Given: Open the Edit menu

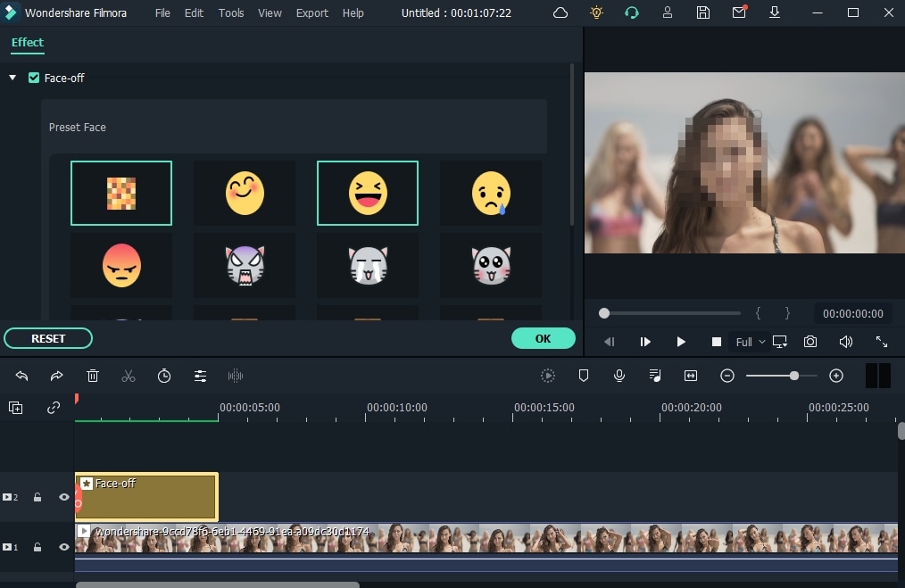Looking at the screenshot, I should pos(194,12).
